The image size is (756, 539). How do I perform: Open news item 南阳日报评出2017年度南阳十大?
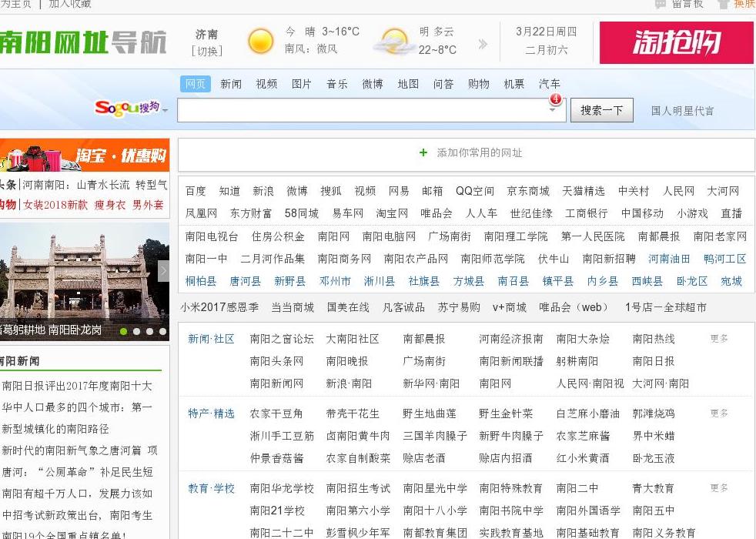pyautogui.click(x=77, y=386)
